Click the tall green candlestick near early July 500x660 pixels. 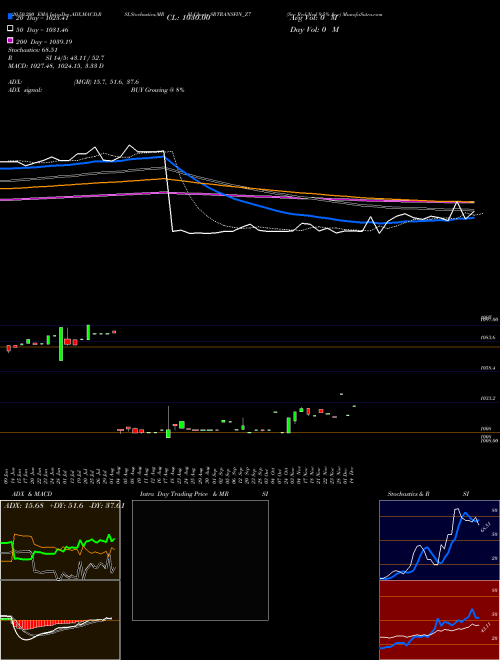tap(61, 344)
